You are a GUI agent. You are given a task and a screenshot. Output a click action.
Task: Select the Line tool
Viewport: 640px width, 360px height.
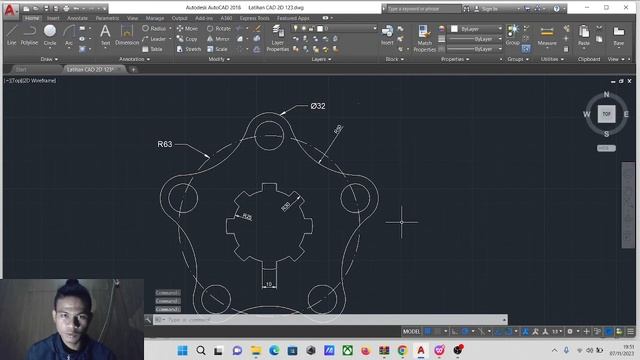[11, 35]
